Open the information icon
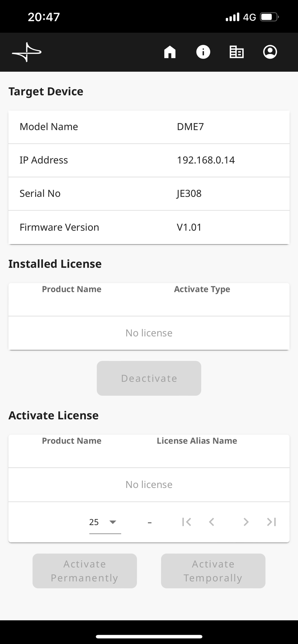Screen dimensions: 298x644 pos(203,52)
